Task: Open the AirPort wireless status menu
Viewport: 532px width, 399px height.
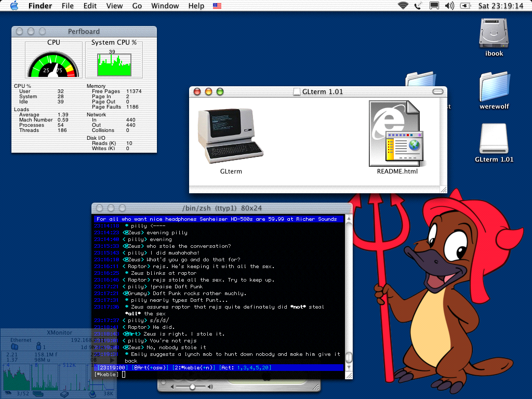Action: (403, 5)
